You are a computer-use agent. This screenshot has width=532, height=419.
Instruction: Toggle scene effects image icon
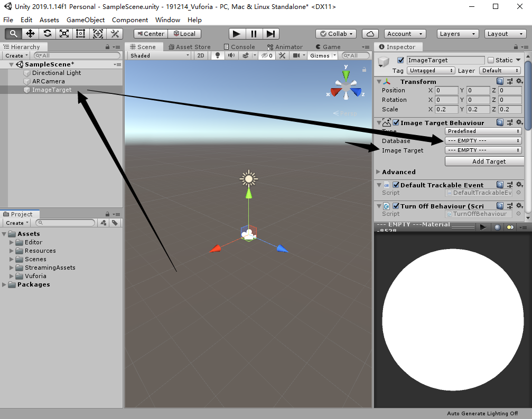coord(245,55)
